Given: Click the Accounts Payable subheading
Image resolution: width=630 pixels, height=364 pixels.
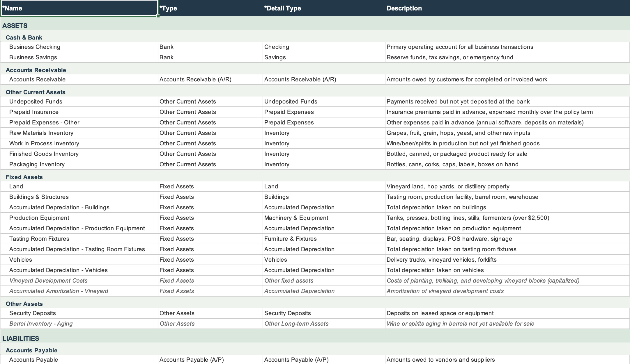Looking at the screenshot, I should click(31, 350).
